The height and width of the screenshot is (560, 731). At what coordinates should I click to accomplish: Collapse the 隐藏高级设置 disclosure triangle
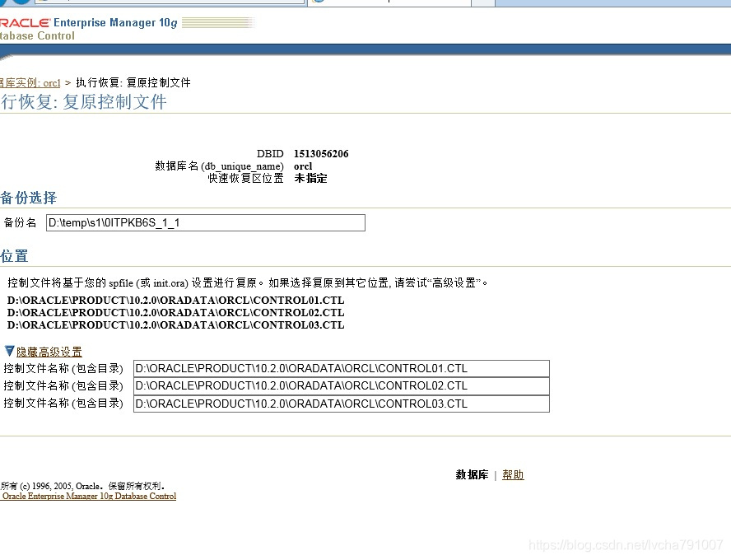[9, 351]
